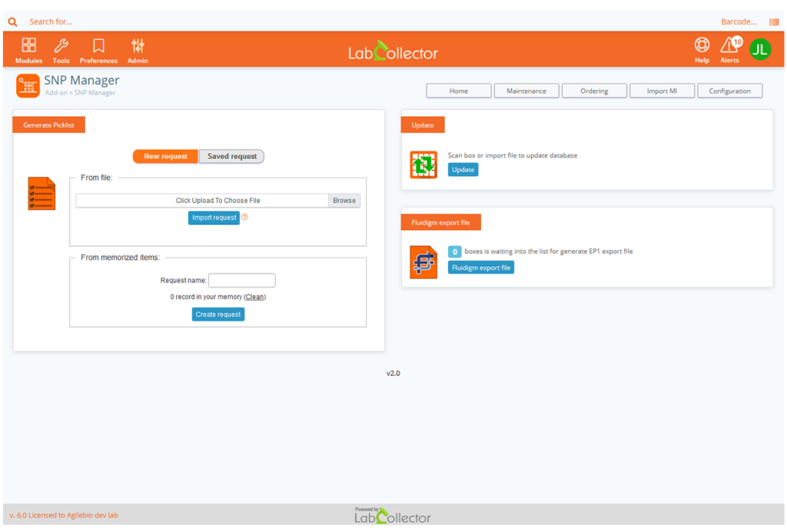
Task: Open the Ordering tab
Action: coord(594,91)
